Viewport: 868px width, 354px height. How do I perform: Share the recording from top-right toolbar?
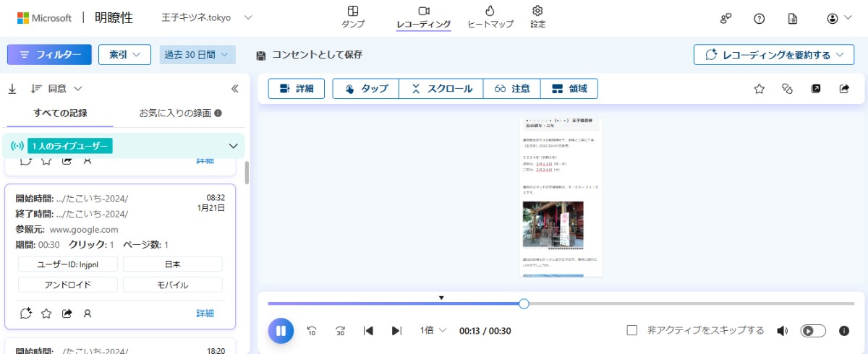pos(844,89)
